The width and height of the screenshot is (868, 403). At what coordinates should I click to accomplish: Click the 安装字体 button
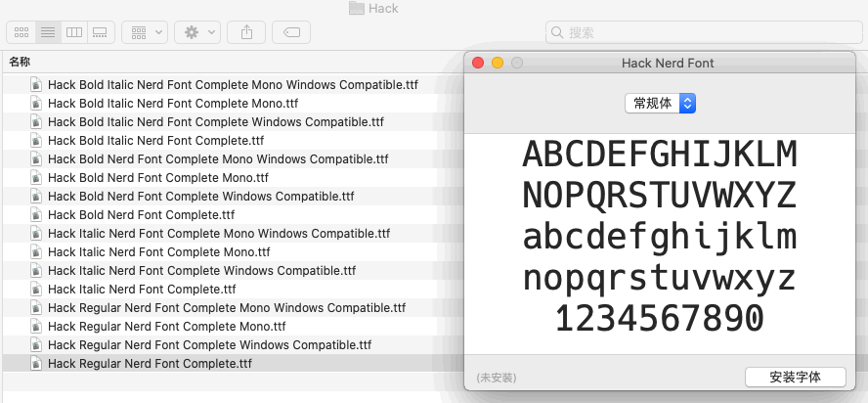click(796, 378)
